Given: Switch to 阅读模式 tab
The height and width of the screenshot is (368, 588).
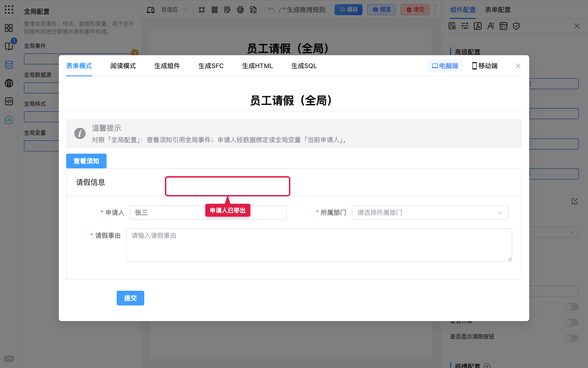Looking at the screenshot, I should click(x=123, y=66).
